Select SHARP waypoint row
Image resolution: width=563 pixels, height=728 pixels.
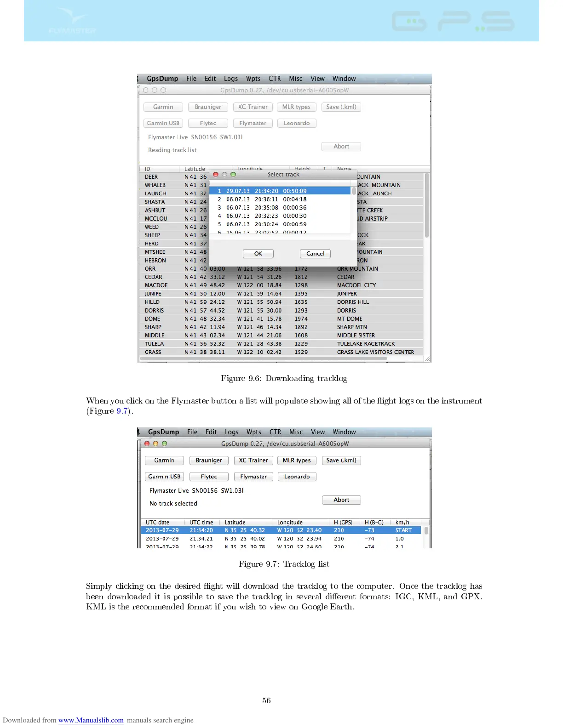[x=281, y=327]
